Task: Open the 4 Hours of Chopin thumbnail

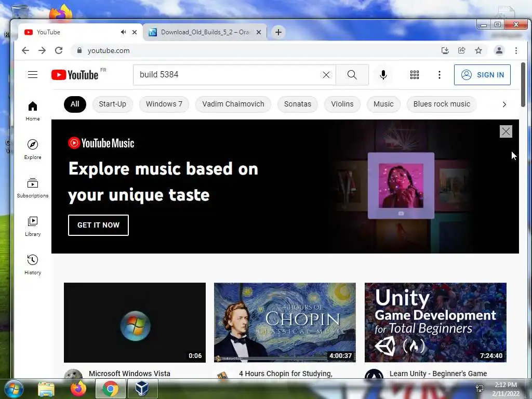Action: tap(285, 322)
